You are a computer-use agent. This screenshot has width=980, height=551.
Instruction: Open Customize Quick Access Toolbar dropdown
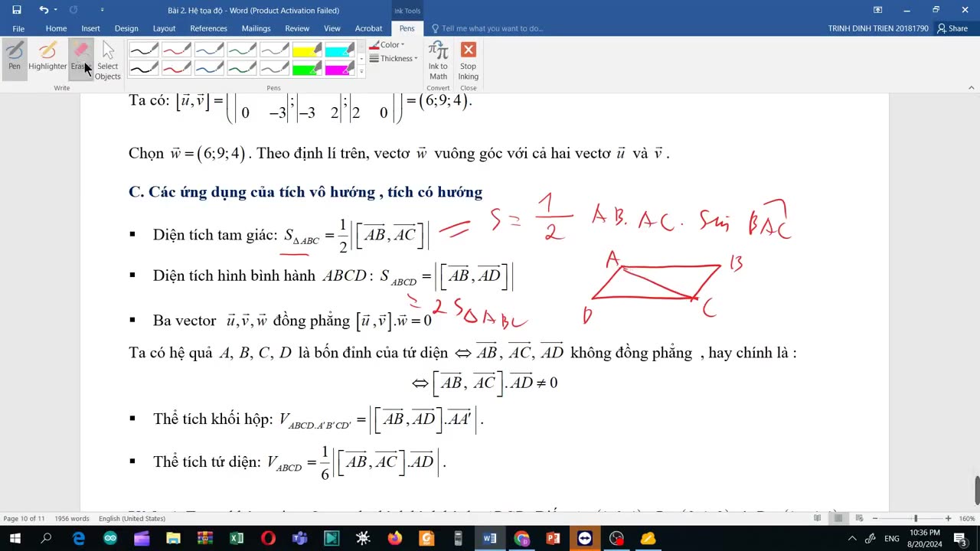tap(102, 10)
